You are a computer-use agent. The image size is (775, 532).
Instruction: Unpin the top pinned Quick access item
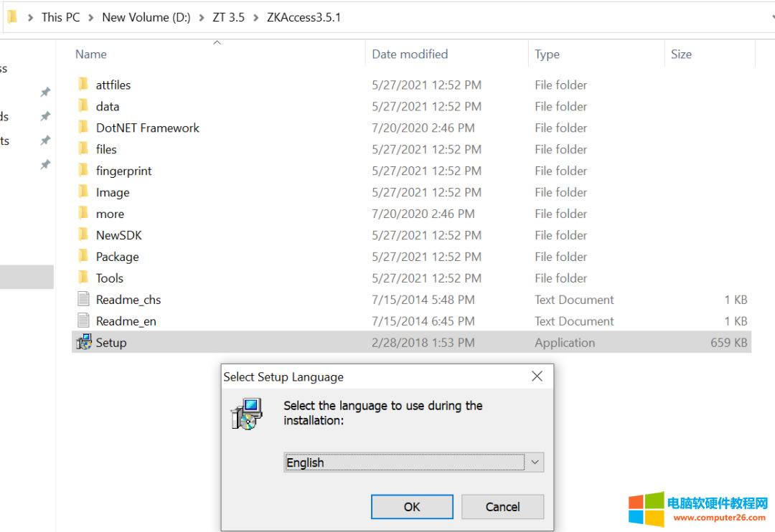[44, 92]
